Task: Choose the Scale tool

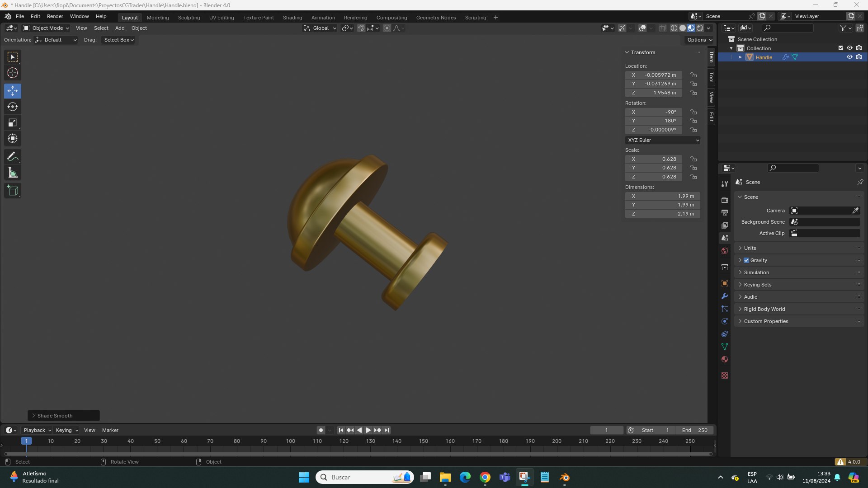Action: 13,123
